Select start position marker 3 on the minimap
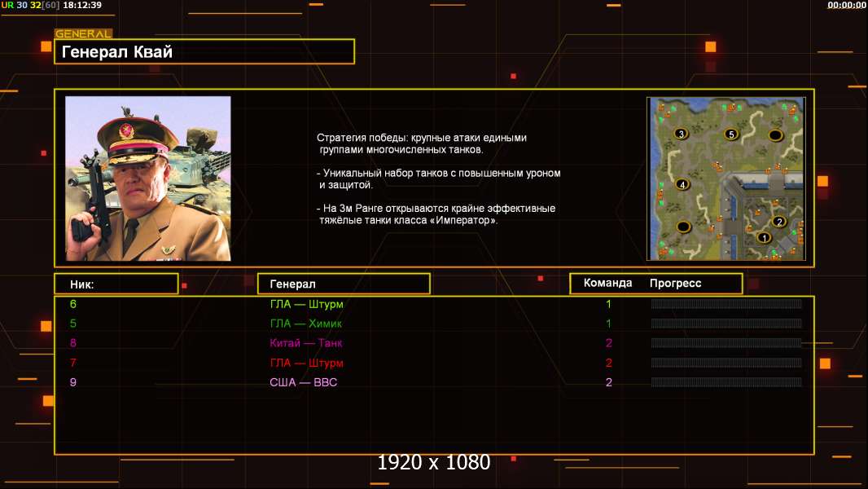Screen dimensions: 868x489 pyautogui.click(x=681, y=134)
